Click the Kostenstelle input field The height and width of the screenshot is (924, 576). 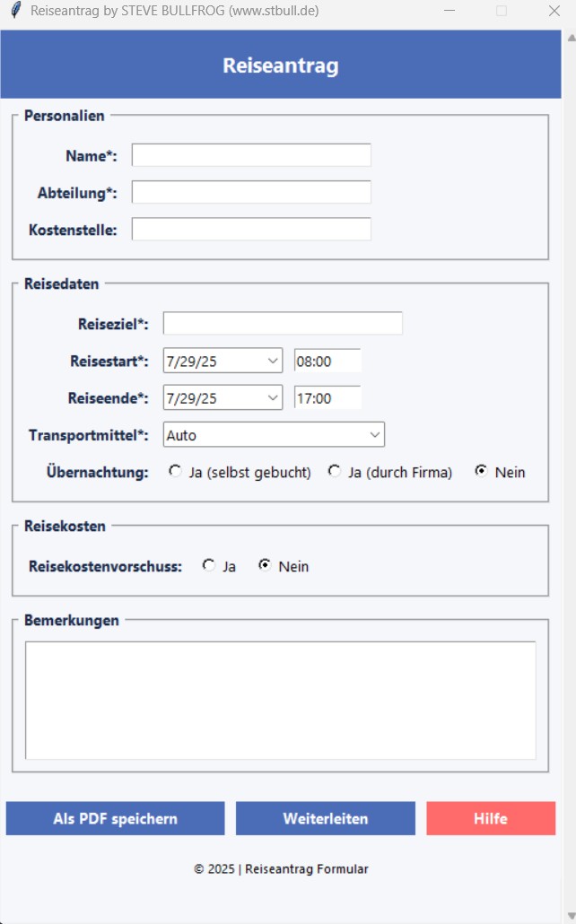250,229
